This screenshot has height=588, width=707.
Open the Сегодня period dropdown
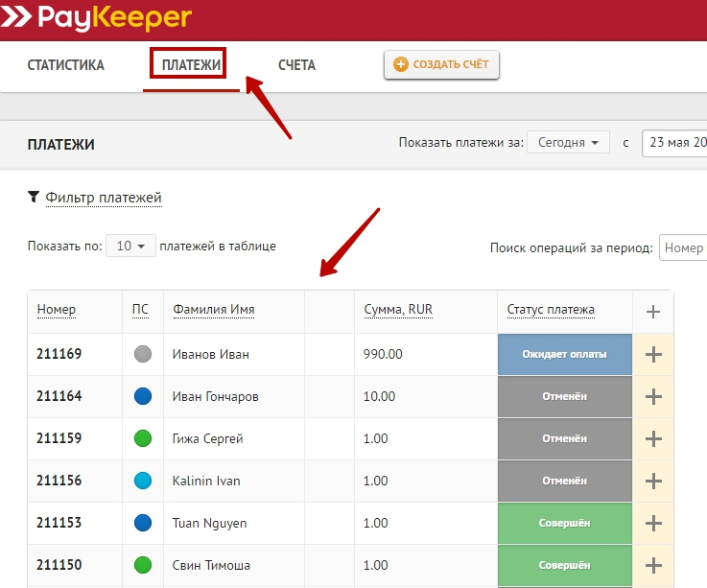tap(568, 142)
